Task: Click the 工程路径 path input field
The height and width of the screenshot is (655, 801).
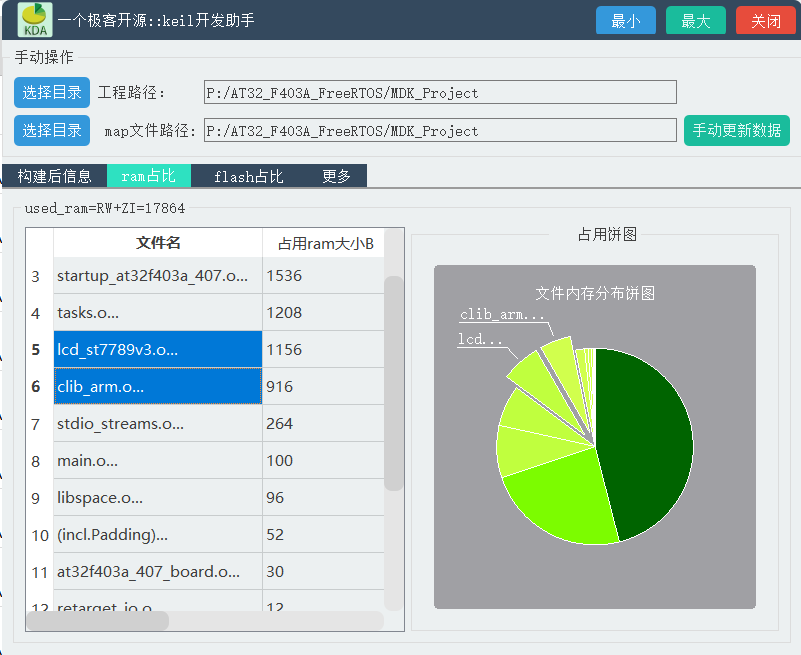Action: coord(440,92)
